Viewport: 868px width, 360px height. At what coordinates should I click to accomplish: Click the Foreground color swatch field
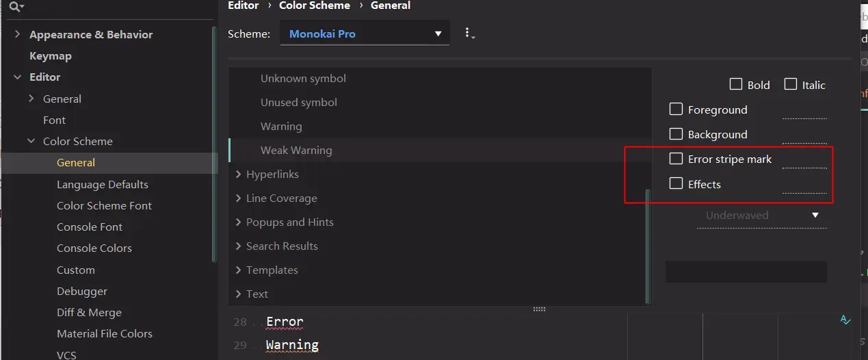(x=804, y=111)
